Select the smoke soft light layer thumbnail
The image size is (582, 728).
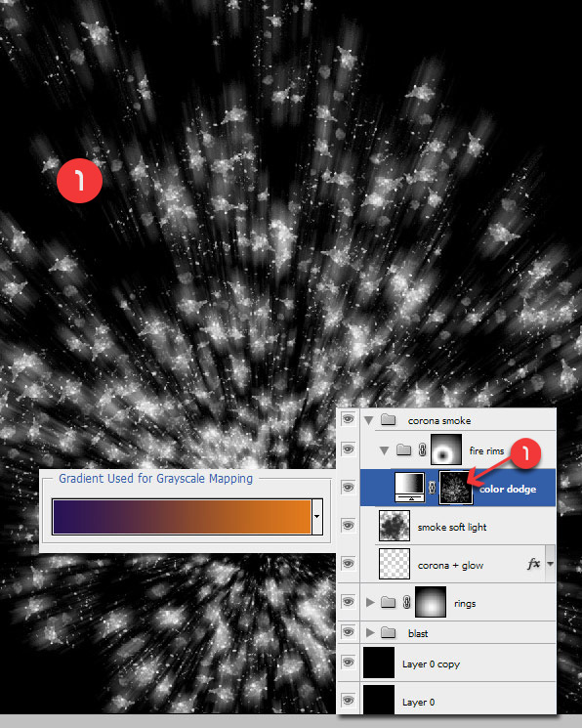click(395, 526)
